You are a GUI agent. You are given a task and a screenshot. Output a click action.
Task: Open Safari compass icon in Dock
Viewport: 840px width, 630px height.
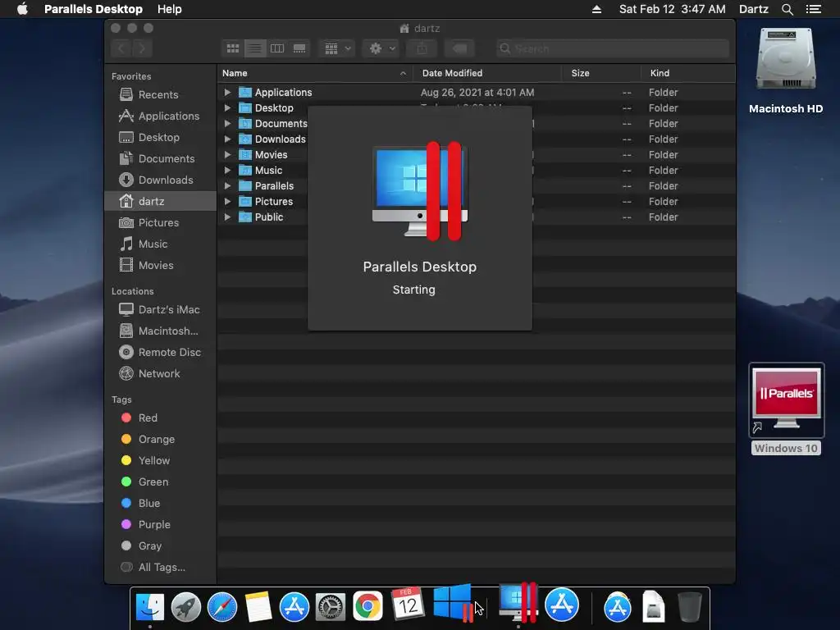(x=222, y=606)
